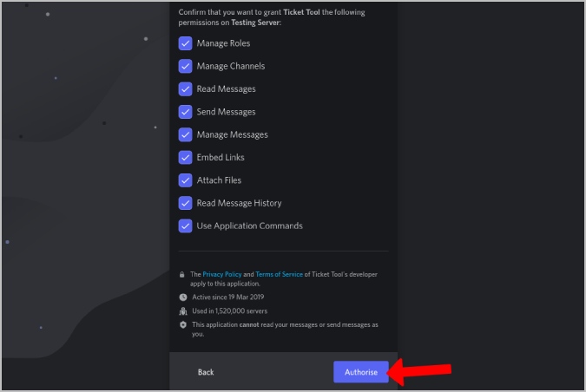Click the 'Read Messages' label text
This screenshot has height=392, width=586.
[226, 88]
